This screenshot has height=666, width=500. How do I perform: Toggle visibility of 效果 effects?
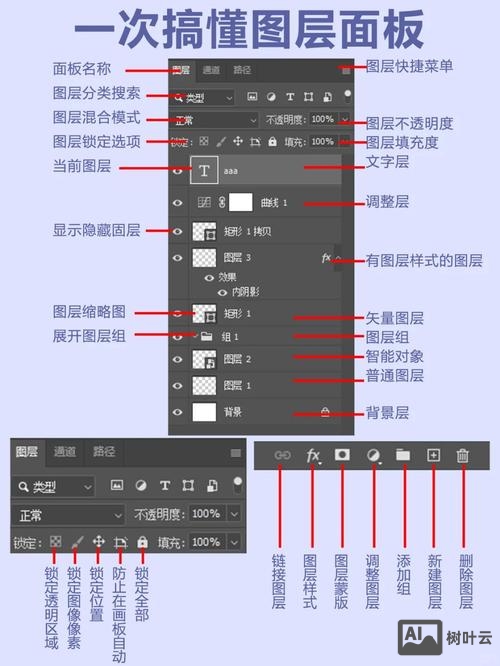[x=209, y=278]
